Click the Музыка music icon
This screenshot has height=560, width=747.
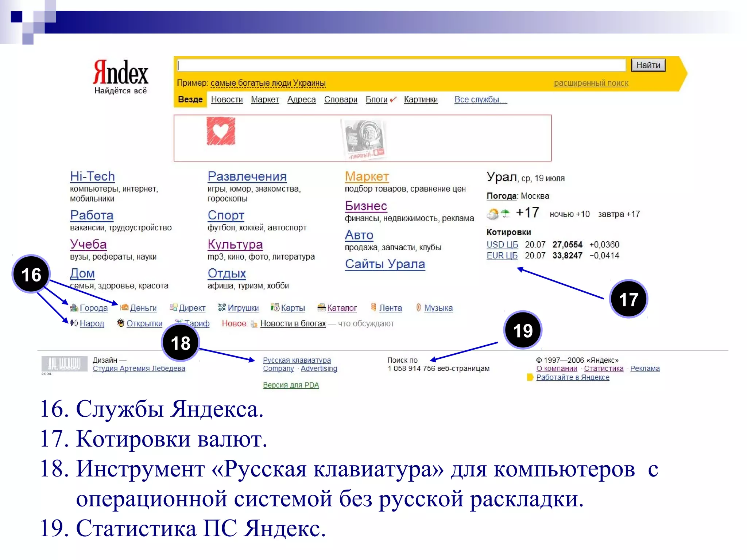point(419,307)
